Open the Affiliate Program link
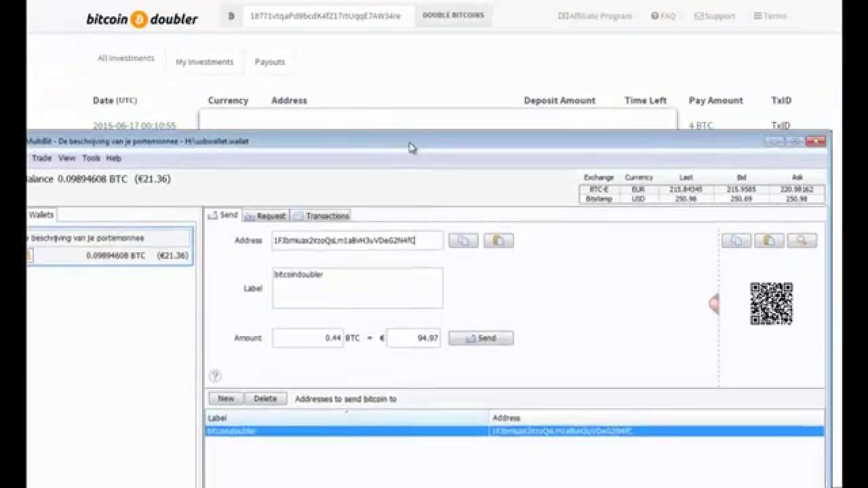The width and height of the screenshot is (868, 488). (595, 16)
